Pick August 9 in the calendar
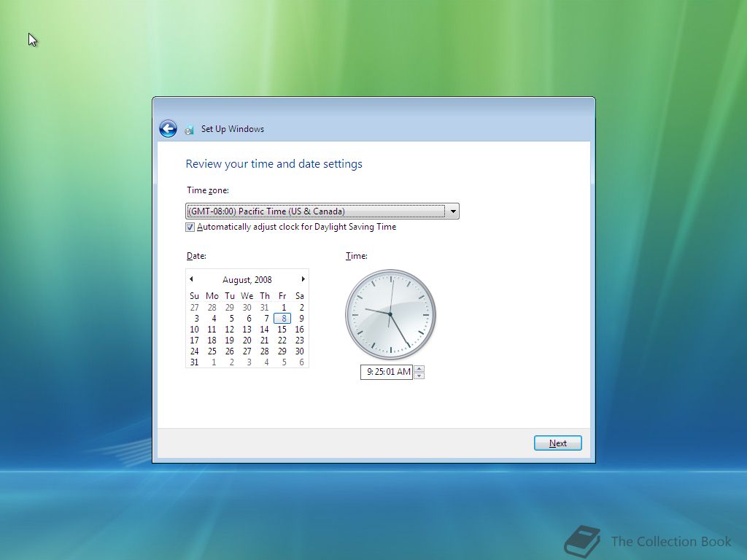The width and height of the screenshot is (747, 560). tap(301, 319)
